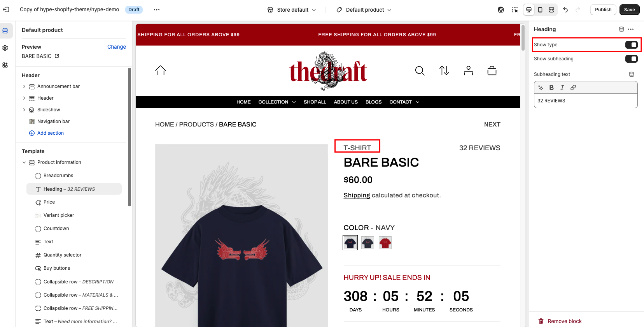
Task: Toggle the Show subheading switch
Action: tap(631, 59)
